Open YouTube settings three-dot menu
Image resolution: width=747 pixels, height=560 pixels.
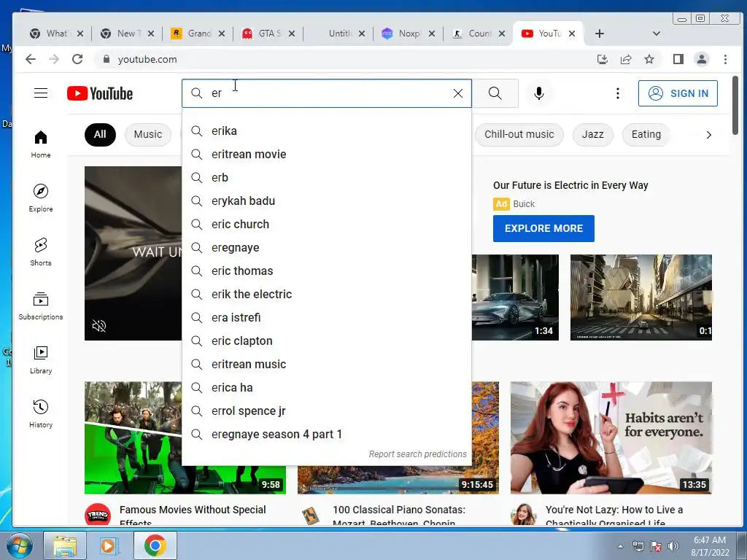click(x=617, y=93)
